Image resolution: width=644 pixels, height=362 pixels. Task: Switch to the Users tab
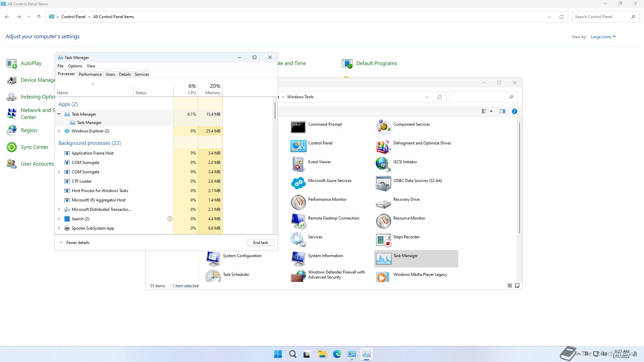click(110, 74)
